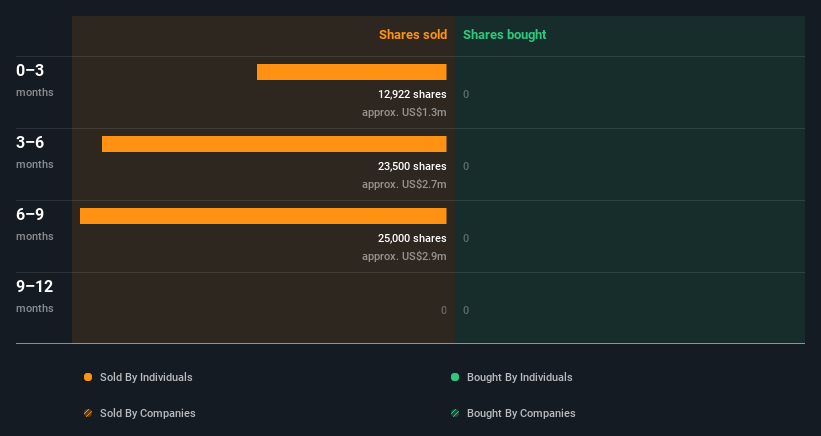Click the 0–3 months orange sold bar
This screenshot has width=821, height=436.
352,72
